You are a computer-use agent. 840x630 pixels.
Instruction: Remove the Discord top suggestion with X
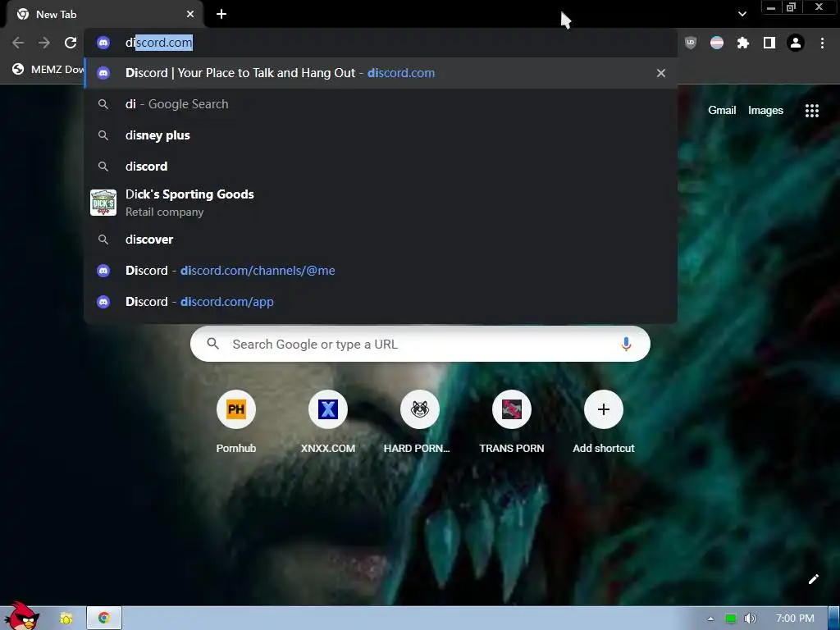pos(661,73)
